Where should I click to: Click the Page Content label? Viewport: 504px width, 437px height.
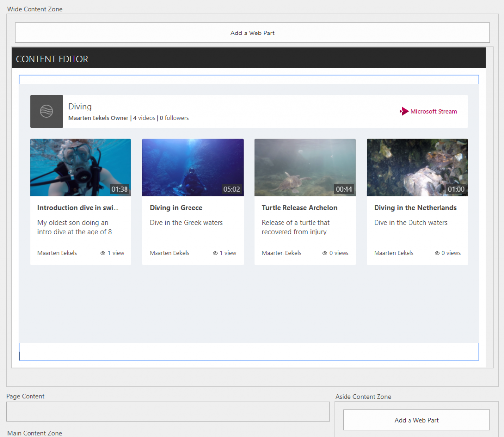[26, 396]
